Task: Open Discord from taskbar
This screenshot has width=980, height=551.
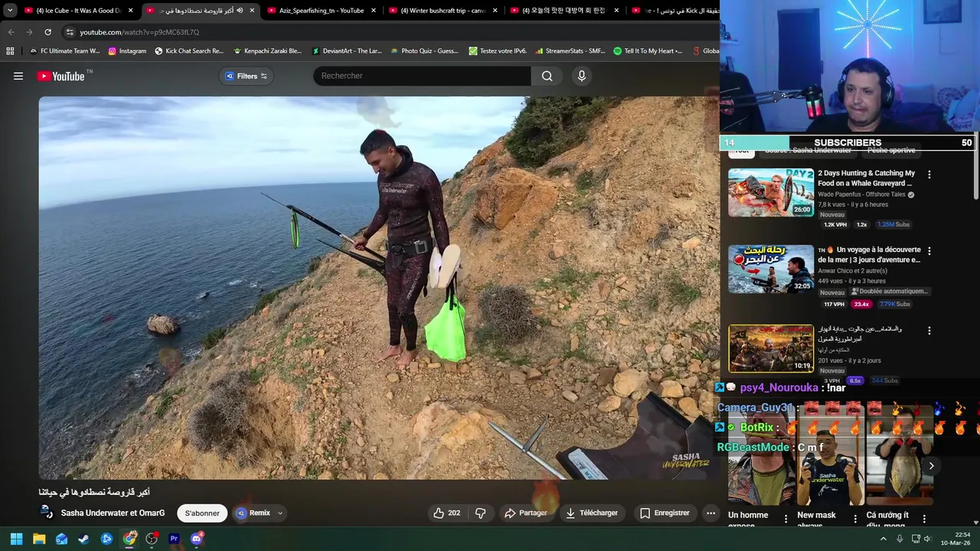Action: click(x=196, y=539)
